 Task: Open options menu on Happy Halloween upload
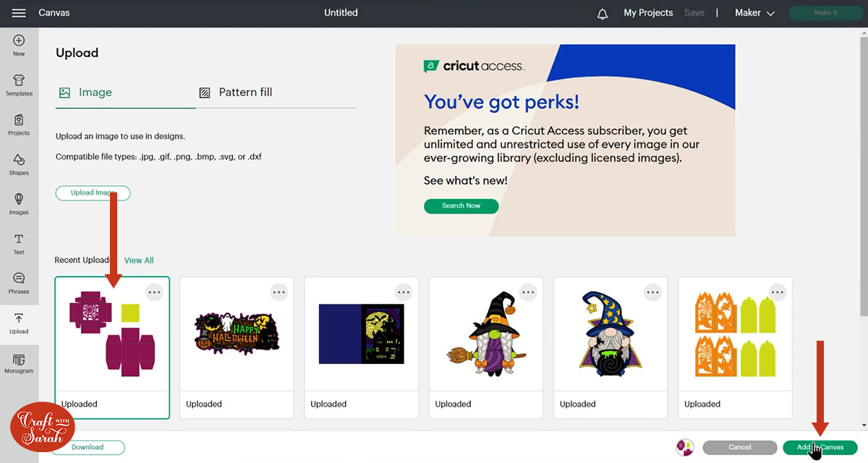279,292
